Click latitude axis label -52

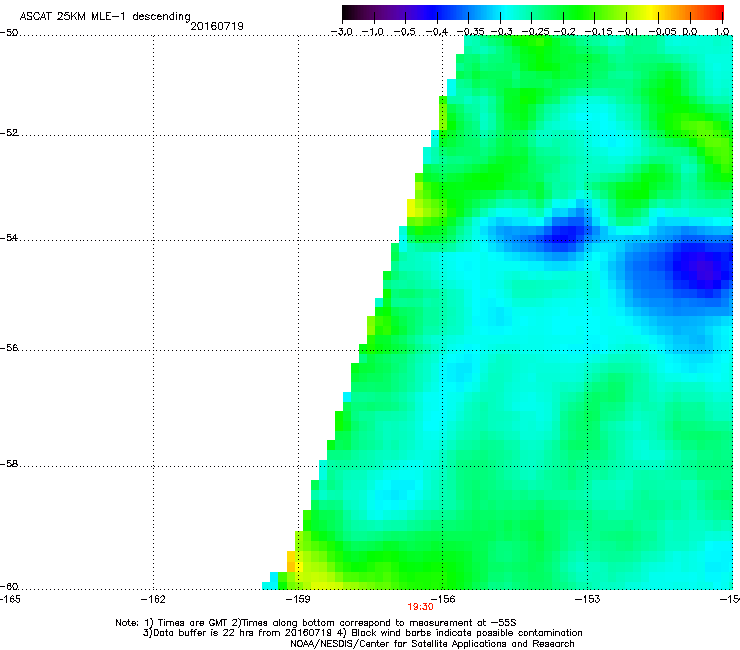pyautogui.click(x=9, y=133)
